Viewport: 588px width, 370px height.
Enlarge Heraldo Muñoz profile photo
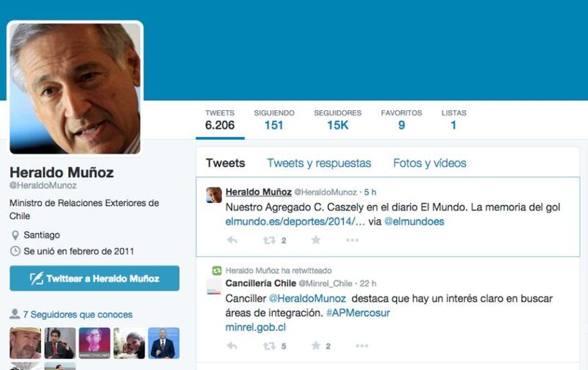pyautogui.click(x=75, y=88)
